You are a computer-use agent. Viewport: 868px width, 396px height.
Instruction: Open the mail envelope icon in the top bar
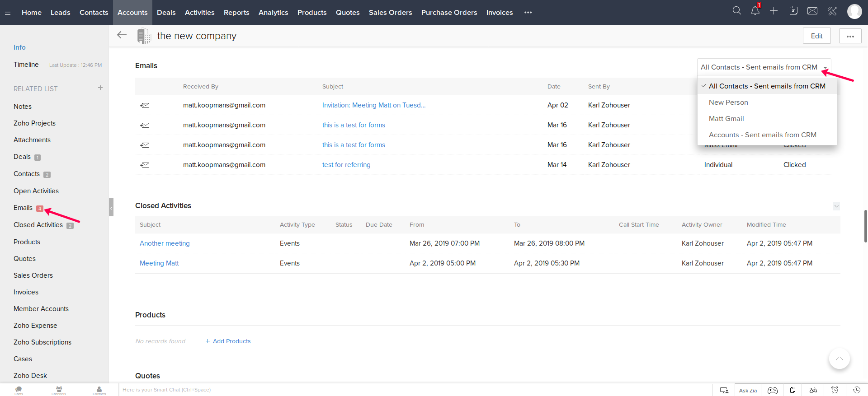click(x=812, y=10)
